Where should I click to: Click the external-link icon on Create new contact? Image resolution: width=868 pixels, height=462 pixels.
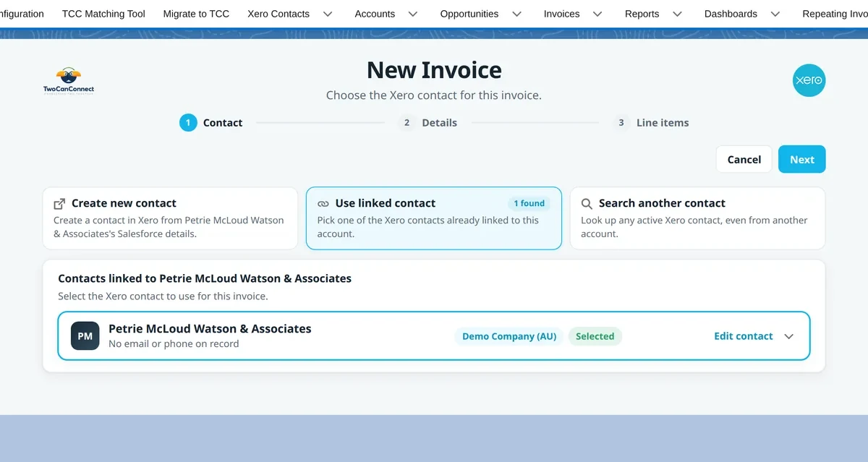click(59, 204)
